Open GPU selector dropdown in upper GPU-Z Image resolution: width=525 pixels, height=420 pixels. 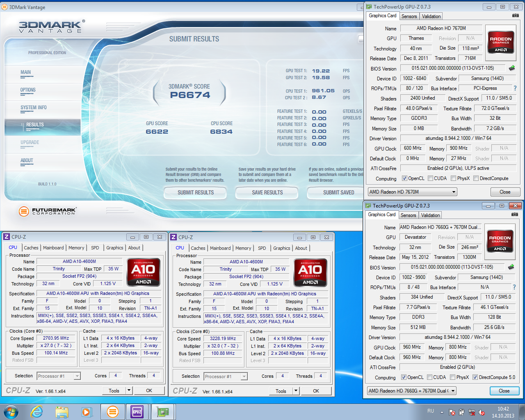pos(412,192)
